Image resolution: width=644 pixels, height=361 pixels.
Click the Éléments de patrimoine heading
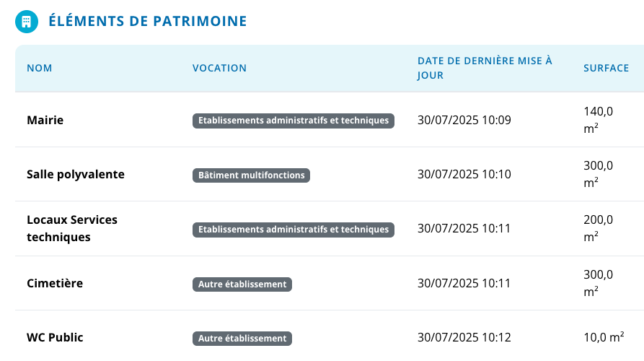click(x=148, y=21)
